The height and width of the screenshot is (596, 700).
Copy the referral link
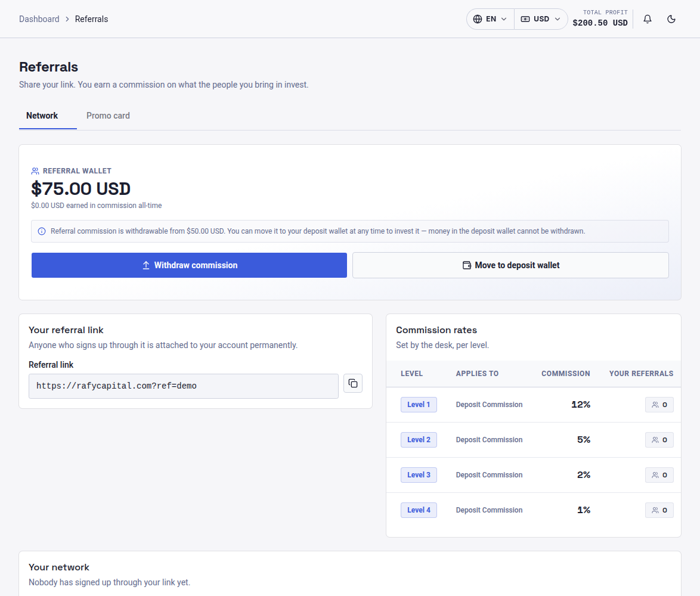tap(352, 383)
